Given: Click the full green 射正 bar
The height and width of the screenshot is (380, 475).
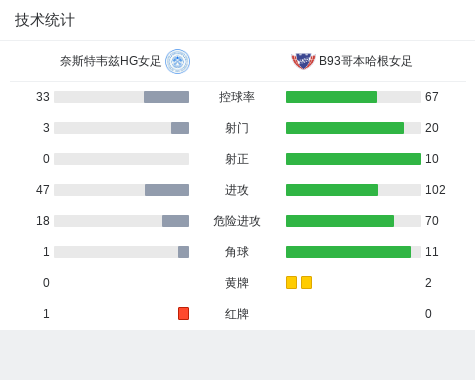Looking at the screenshot, I should tap(353, 159).
